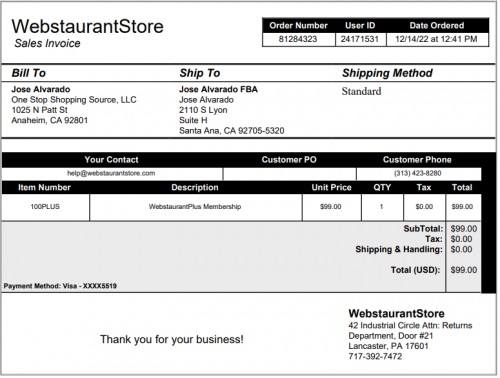Click the Total column header
Viewport: 500px width, 378px height.
click(462, 187)
